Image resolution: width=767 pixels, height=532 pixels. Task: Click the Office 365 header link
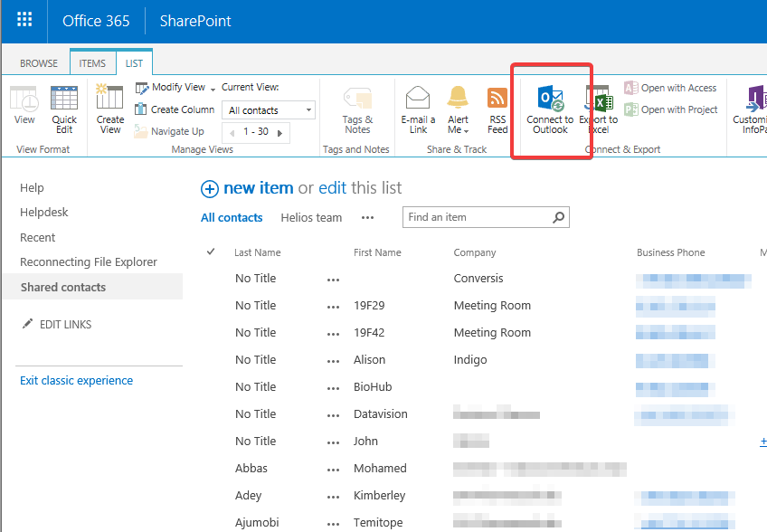96,21
